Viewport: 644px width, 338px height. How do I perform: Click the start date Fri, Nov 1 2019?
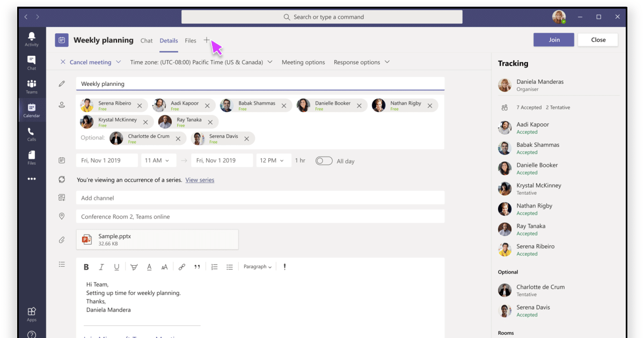[107, 160]
